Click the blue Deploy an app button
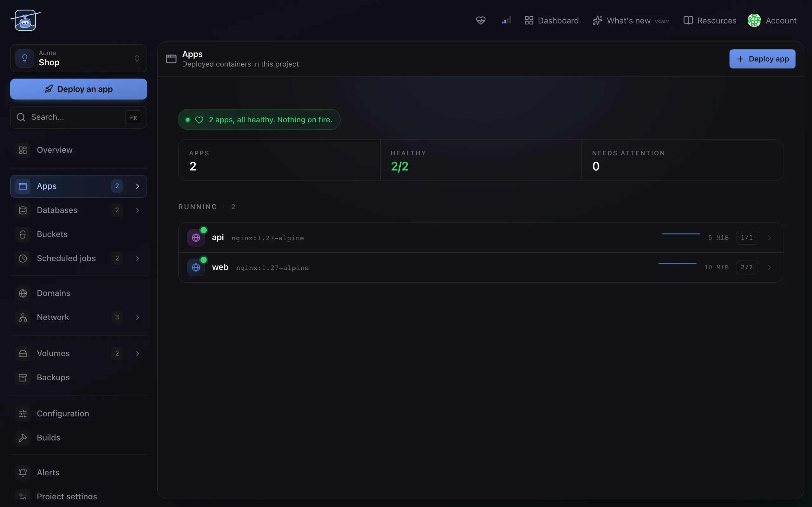812x507 pixels. click(79, 89)
